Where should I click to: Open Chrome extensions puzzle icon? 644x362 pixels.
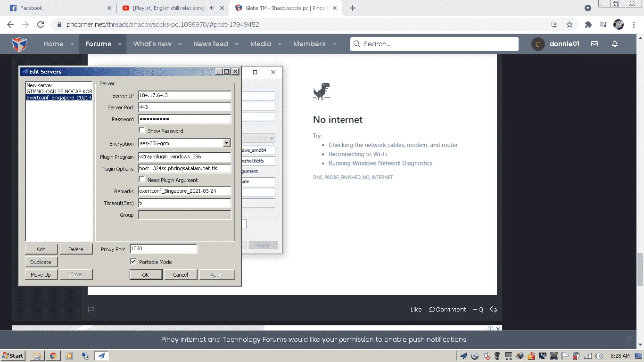(588, 25)
